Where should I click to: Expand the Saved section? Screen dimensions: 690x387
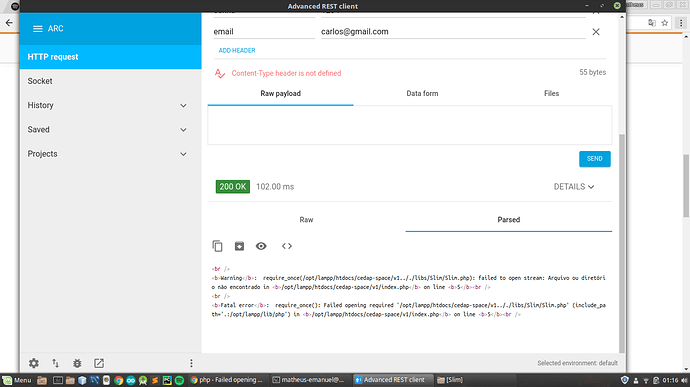point(183,130)
